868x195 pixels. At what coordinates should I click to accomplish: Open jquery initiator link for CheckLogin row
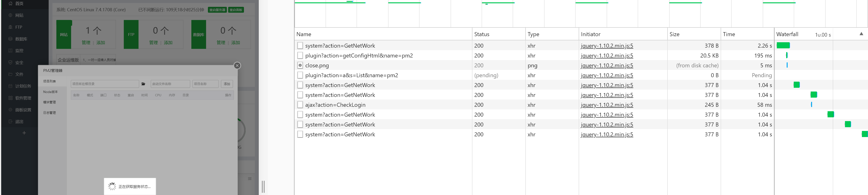point(607,105)
